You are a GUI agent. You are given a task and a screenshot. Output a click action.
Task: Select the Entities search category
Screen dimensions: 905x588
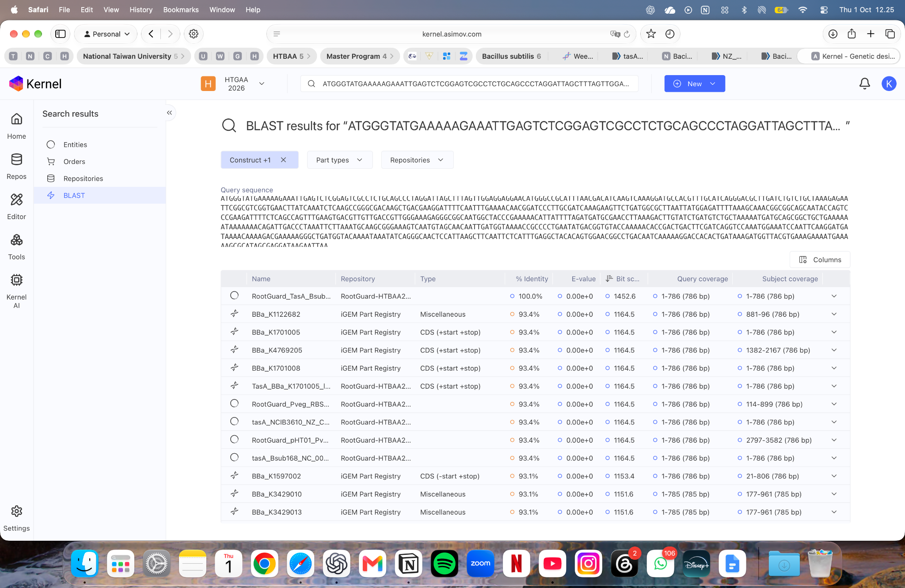[x=75, y=144]
